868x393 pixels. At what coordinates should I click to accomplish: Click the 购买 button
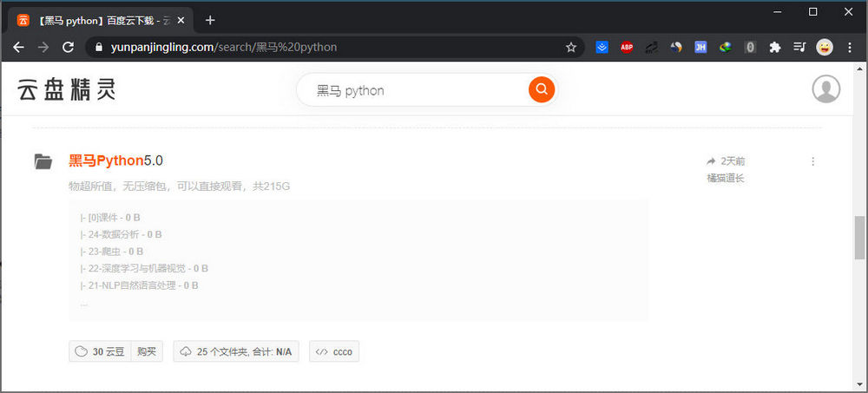pyautogui.click(x=147, y=351)
